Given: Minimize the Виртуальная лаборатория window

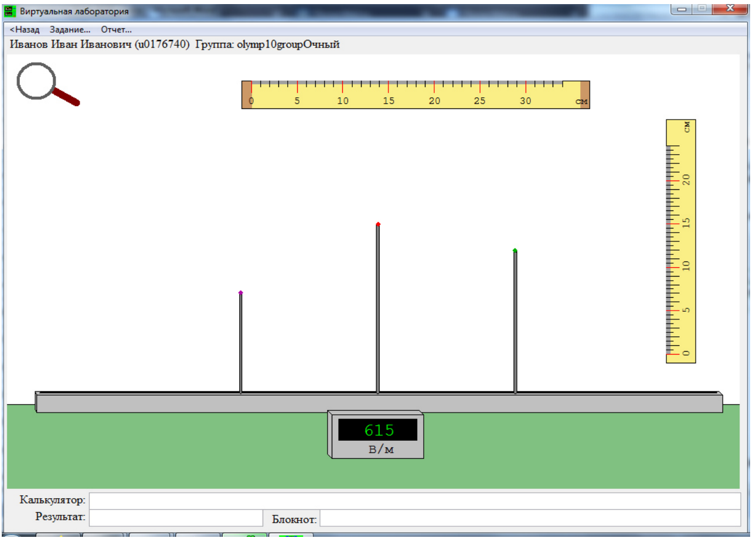Looking at the screenshot, I should (x=682, y=9).
